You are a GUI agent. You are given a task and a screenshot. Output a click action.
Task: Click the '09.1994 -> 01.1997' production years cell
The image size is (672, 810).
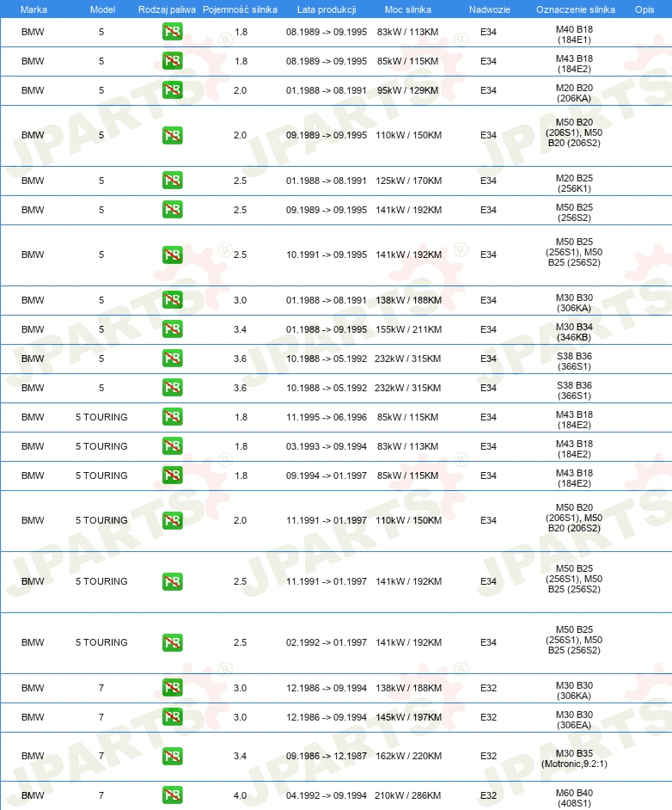pyautogui.click(x=327, y=476)
